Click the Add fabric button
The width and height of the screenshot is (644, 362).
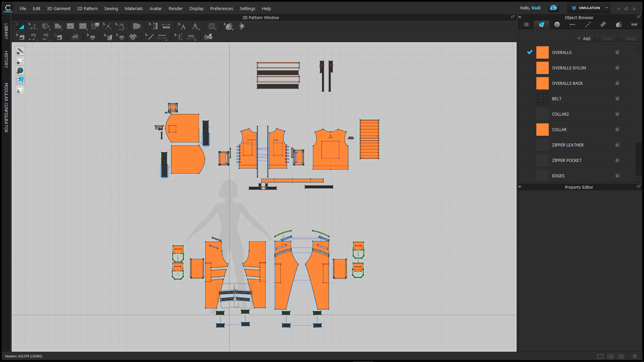click(584, 39)
